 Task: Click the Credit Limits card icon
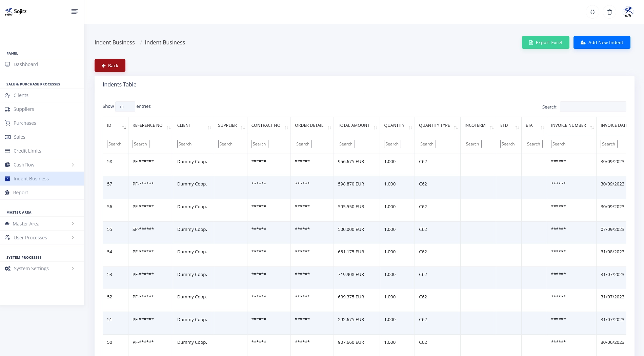click(x=7, y=151)
